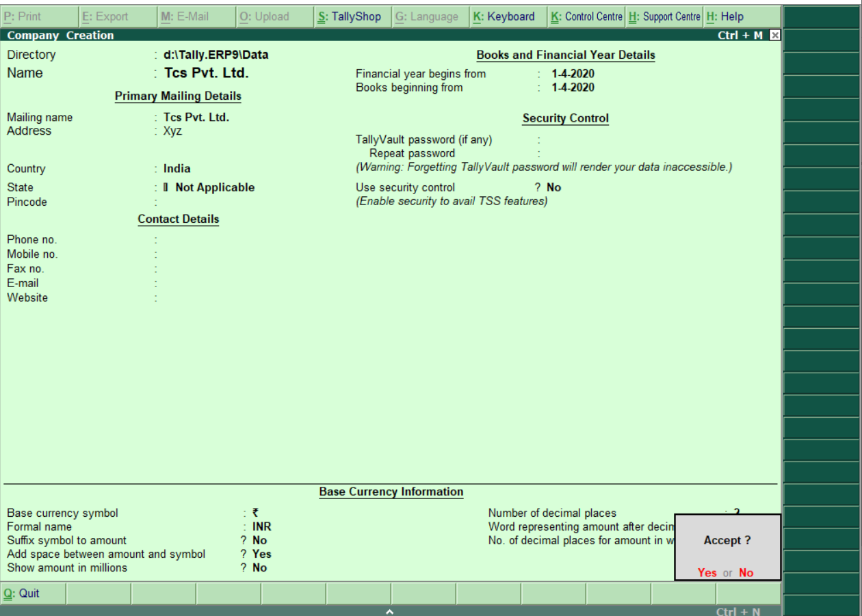Viewport: 862px width, 616px height.
Task: Click the Books beginning from date
Action: [x=573, y=88]
